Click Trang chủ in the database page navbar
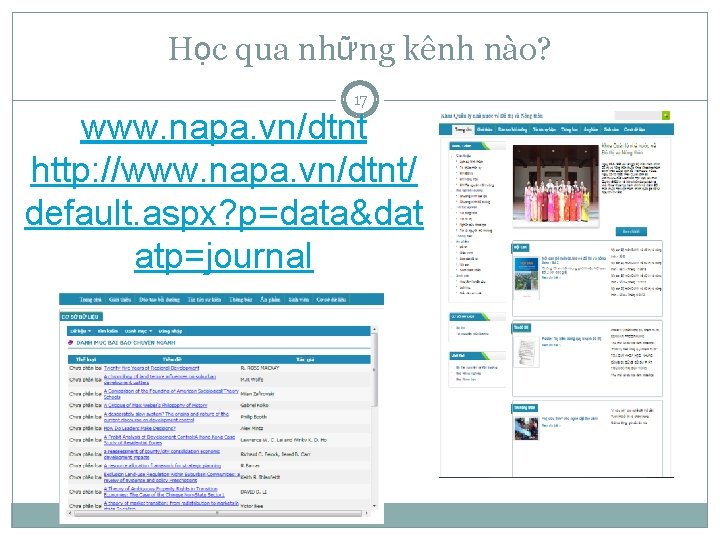The height and width of the screenshot is (540, 720). [x=90, y=299]
